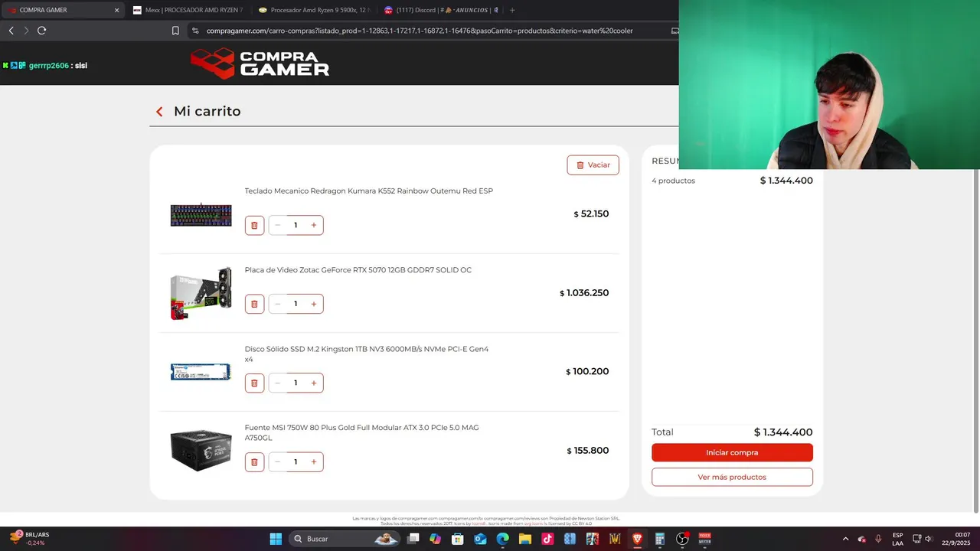Click the Iniciar compra button
980x551 pixels.
[x=732, y=452]
